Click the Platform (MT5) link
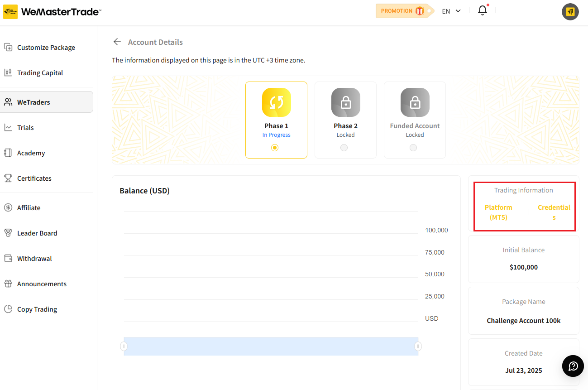Screen dimensions: 588x390 [x=498, y=212]
